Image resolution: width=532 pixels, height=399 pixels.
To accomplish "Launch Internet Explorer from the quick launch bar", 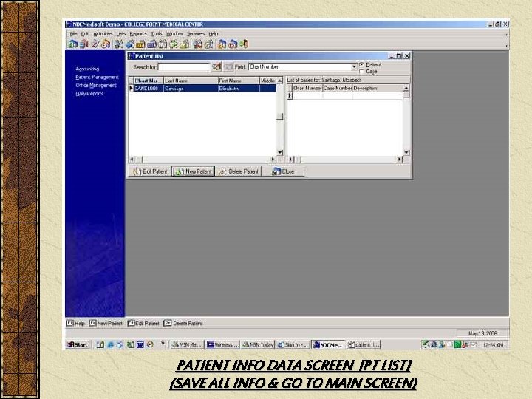I will 110,345.
